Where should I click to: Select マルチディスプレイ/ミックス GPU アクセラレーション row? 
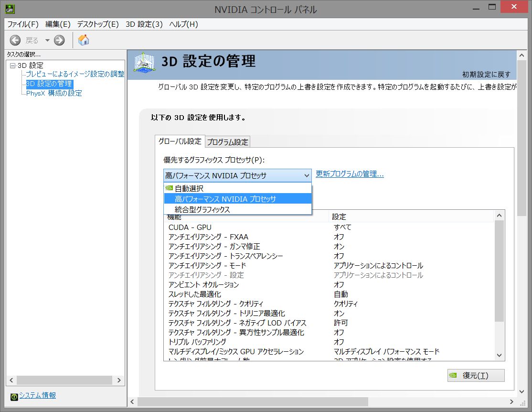(329, 352)
